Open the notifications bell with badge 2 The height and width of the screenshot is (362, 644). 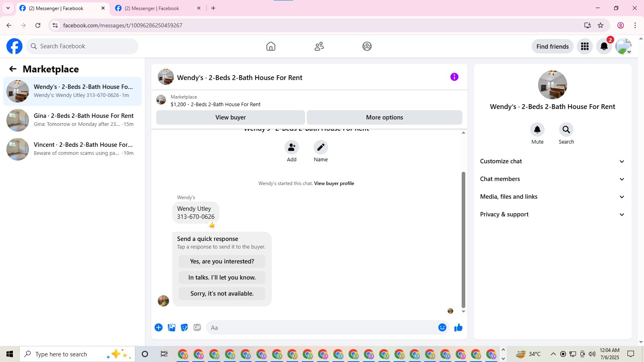(x=604, y=46)
